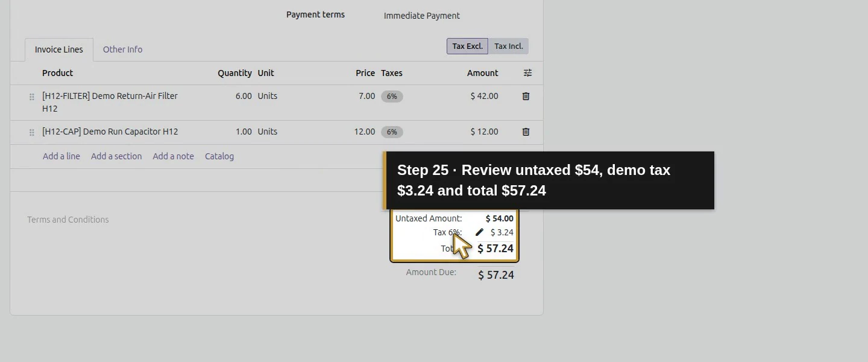This screenshot has width=868, height=362.
Task: Click the $ 42.00 line amount
Action: coord(484,96)
